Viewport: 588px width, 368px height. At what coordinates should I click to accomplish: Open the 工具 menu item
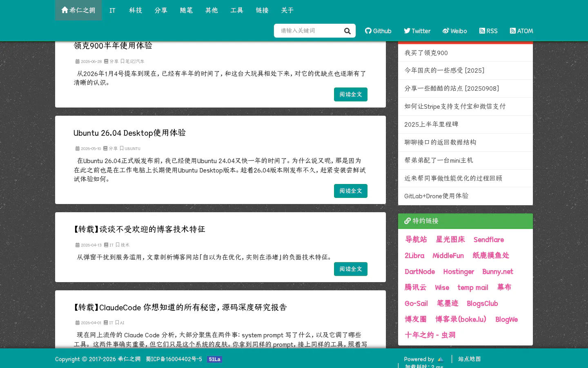pyautogui.click(x=237, y=10)
